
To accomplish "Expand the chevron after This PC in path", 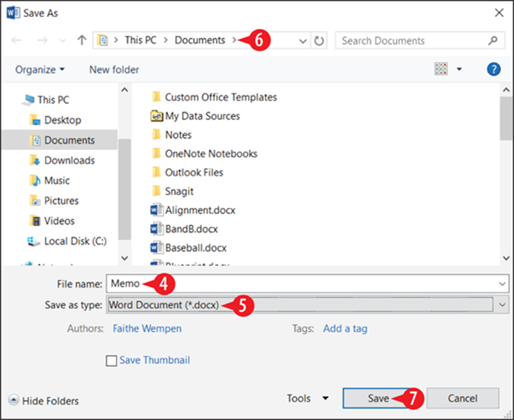I will (165, 40).
